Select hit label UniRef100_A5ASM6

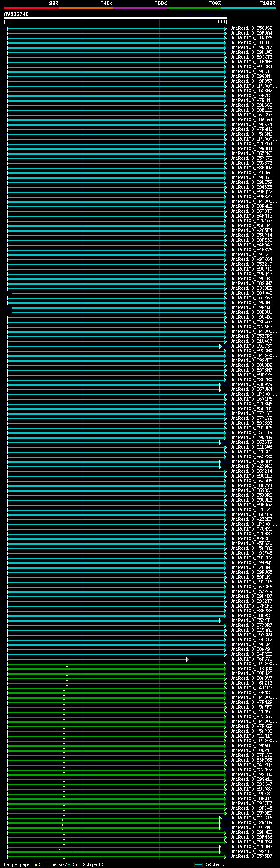pos(251,134)
